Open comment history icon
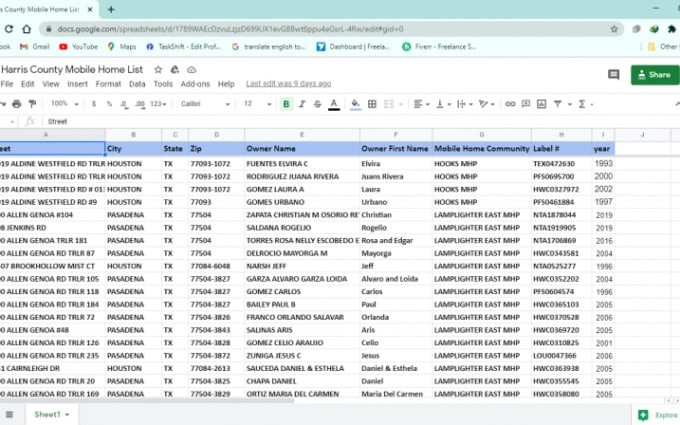 tap(613, 75)
